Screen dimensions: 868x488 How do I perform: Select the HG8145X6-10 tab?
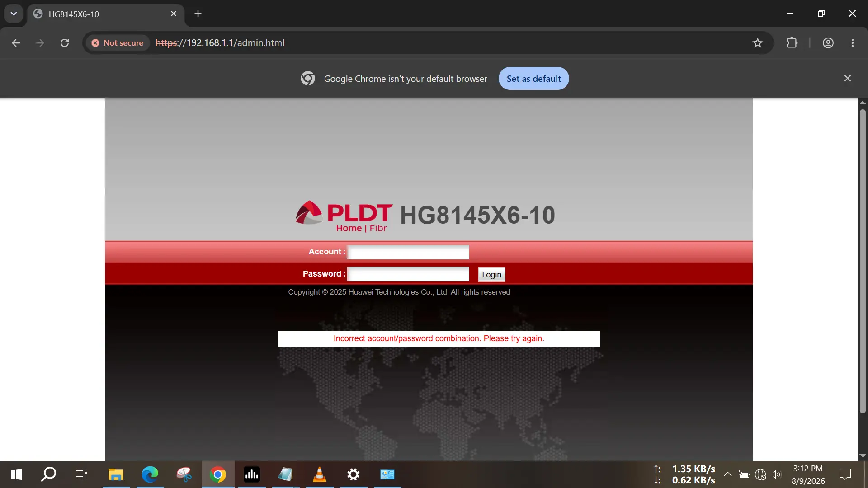point(106,14)
